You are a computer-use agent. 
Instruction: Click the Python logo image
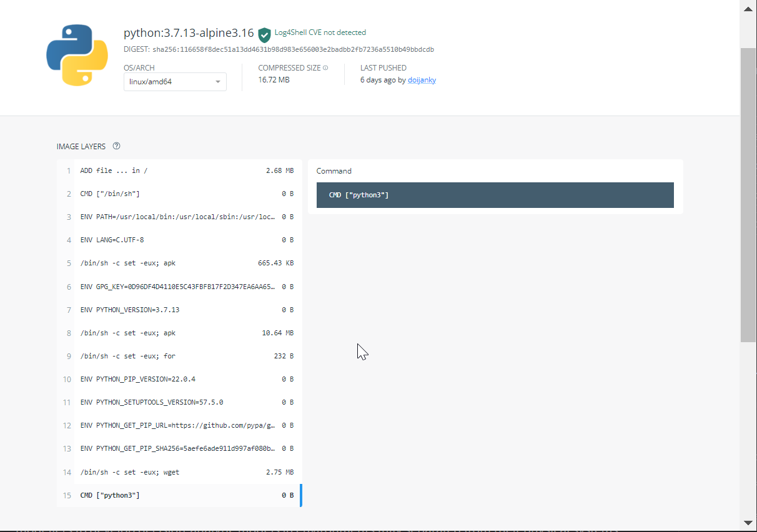pos(76,55)
